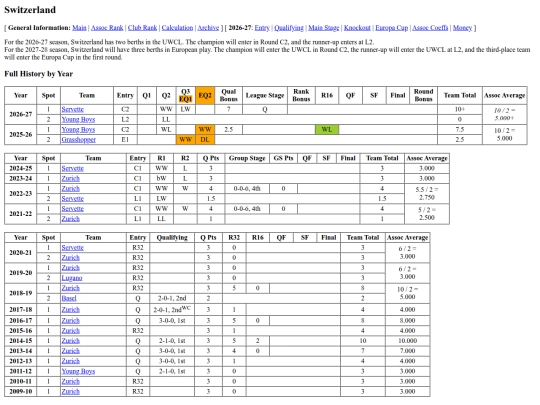Click Zurich in the 2023-24 row
This screenshot has width=540, height=405.
click(71, 178)
